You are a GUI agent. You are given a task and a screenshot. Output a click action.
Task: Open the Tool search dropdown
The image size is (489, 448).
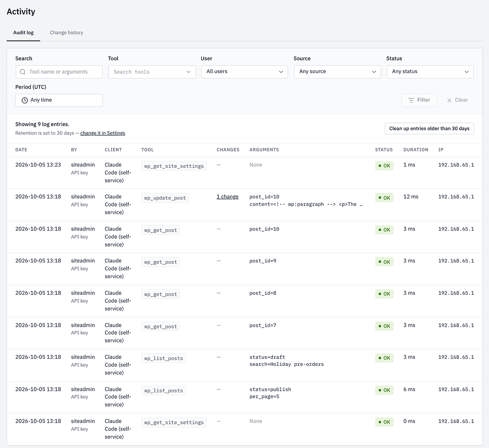tap(152, 72)
